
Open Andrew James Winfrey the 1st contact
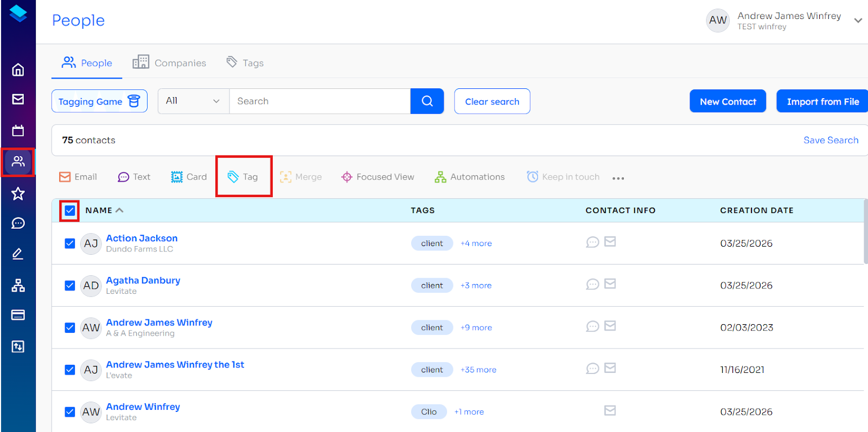[x=175, y=364]
